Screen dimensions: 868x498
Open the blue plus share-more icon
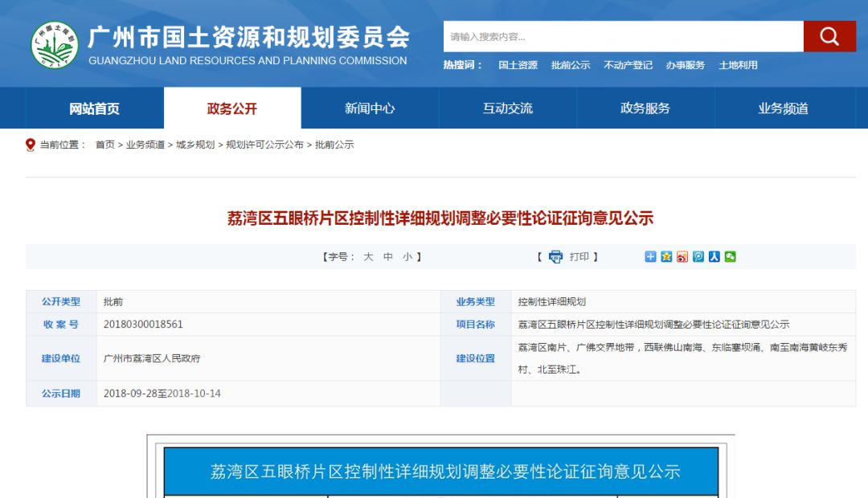[x=650, y=257]
